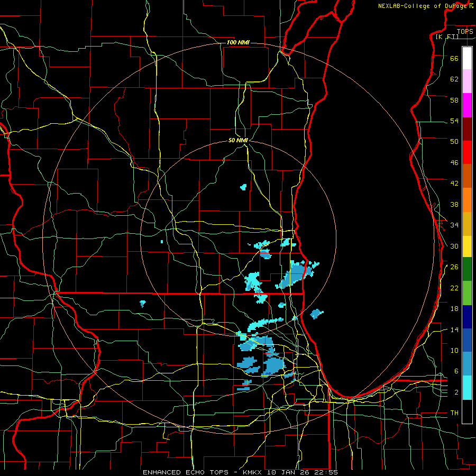The height and width of the screenshot is (476, 476).
Task: Select the magenta color band in legend
Action: (467, 105)
